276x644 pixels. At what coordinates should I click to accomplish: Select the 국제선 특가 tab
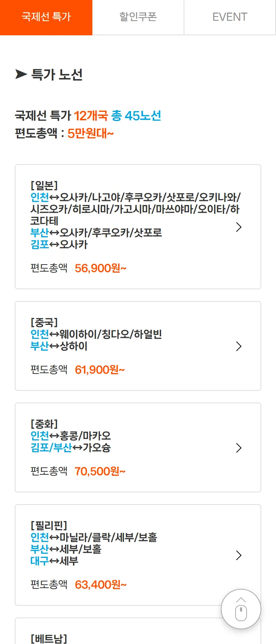click(46, 17)
